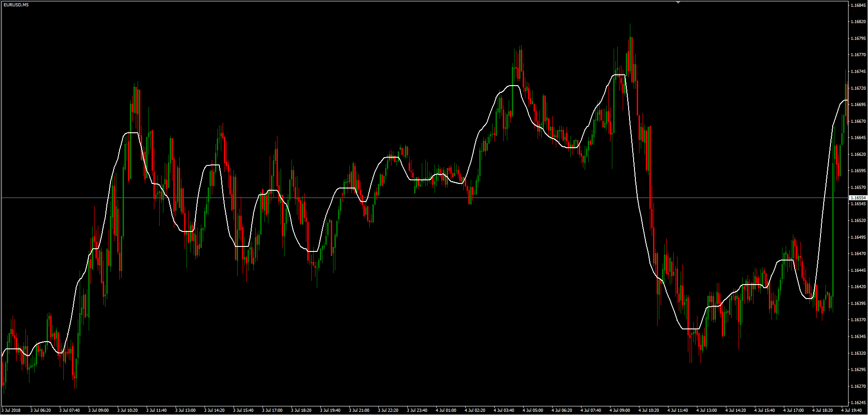This screenshot has height=415, width=868.
Task: Click the 1.16270 price axis label
Action: (858, 386)
